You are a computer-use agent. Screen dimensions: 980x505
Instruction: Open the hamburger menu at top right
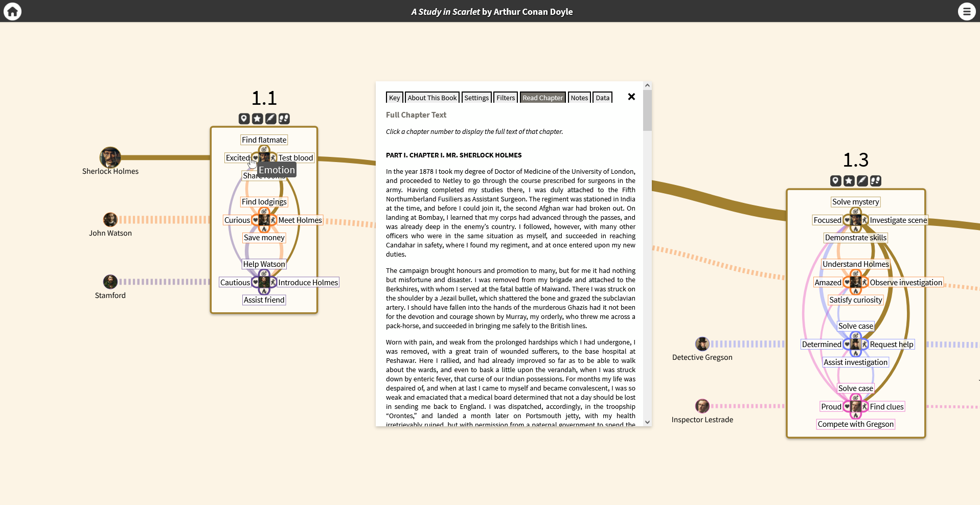click(966, 11)
